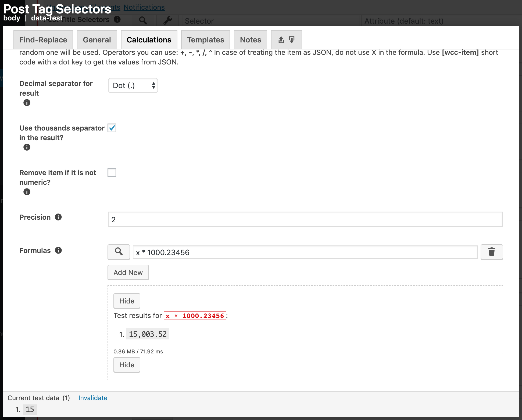Viewport: 522px width, 420px height.
Task: Switch to the Find-Replace tab
Action: (43, 39)
